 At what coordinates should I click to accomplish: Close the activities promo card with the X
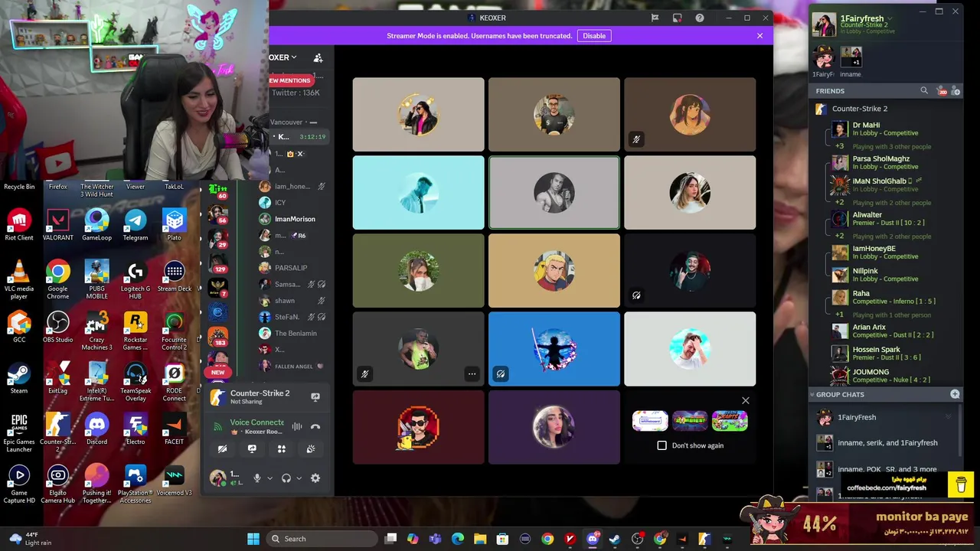pyautogui.click(x=746, y=400)
